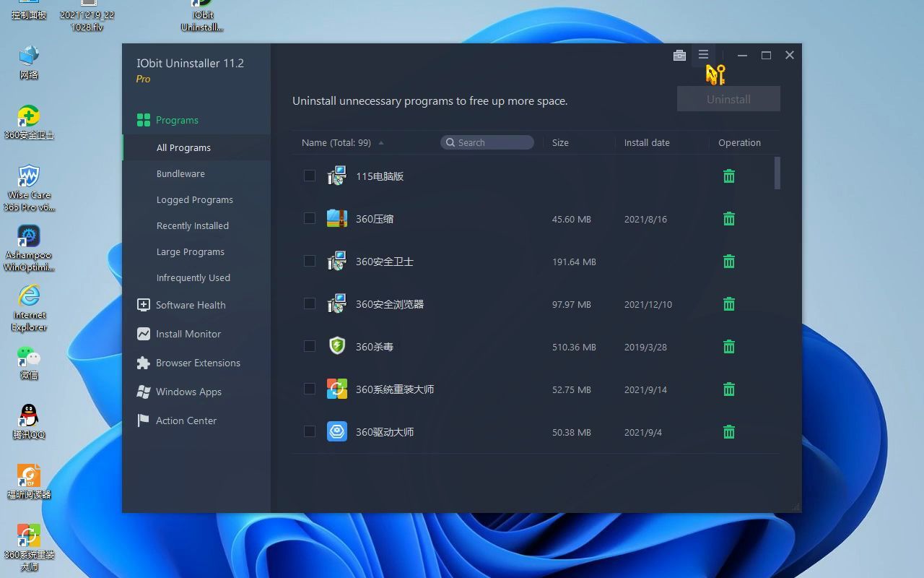Click the program list vertical scrollbar
This screenshot has width=924, height=578.
pyautogui.click(x=777, y=173)
